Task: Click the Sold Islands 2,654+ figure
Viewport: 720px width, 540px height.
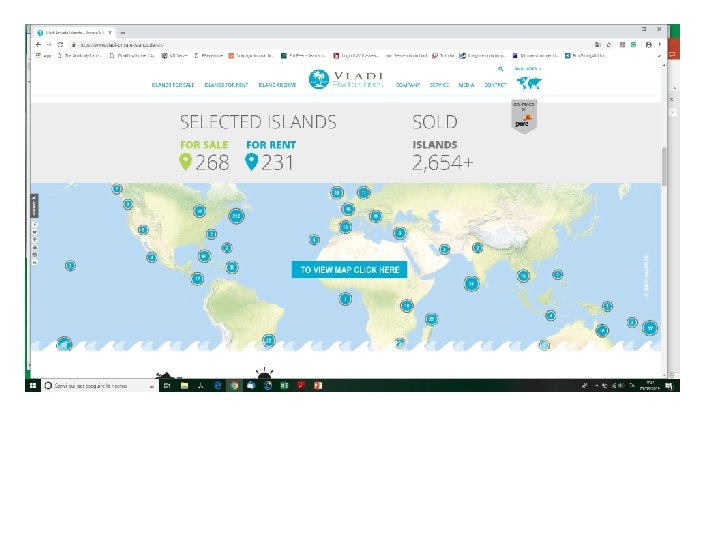Action: click(x=442, y=163)
